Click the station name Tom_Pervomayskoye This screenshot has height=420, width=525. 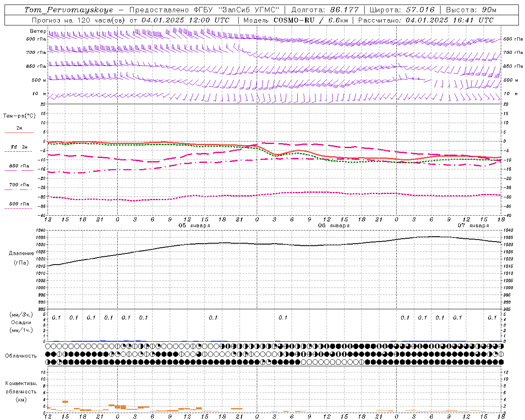click(68, 10)
